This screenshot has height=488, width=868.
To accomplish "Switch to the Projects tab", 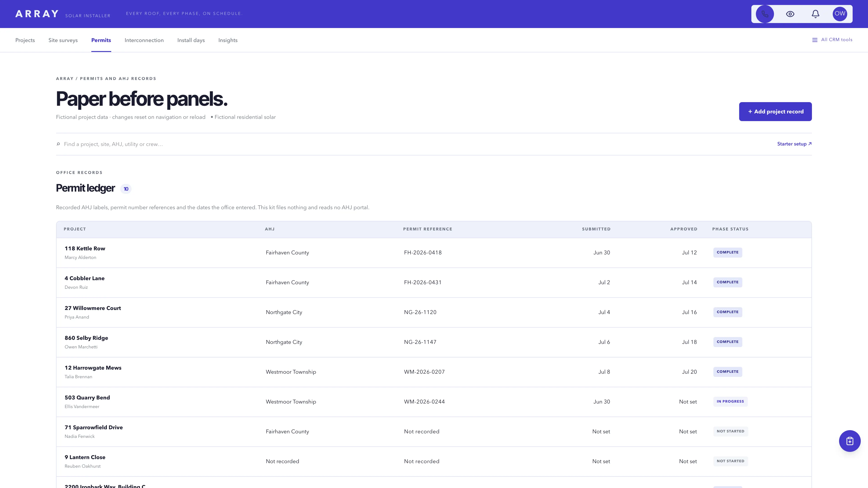I will click(25, 40).
